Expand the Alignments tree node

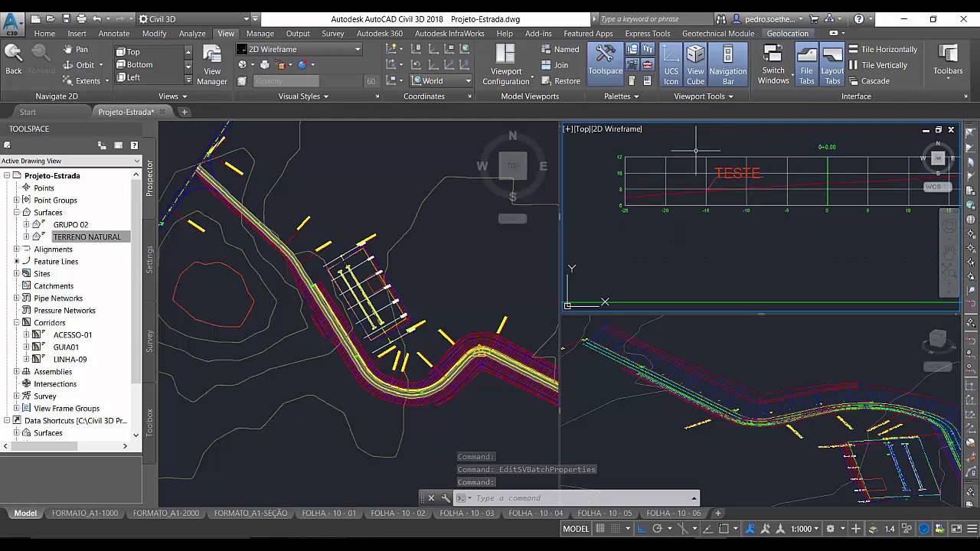coord(16,249)
